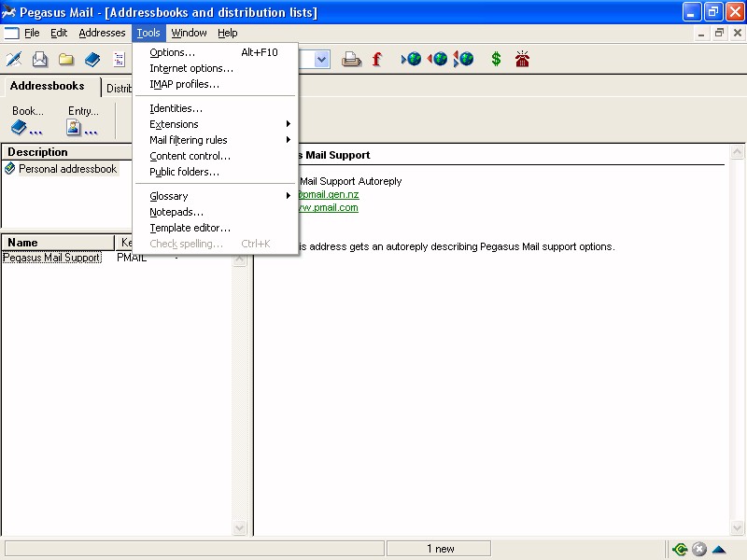The height and width of the screenshot is (560, 747).
Task: Click the Entry... person card icon
Action: click(x=82, y=128)
